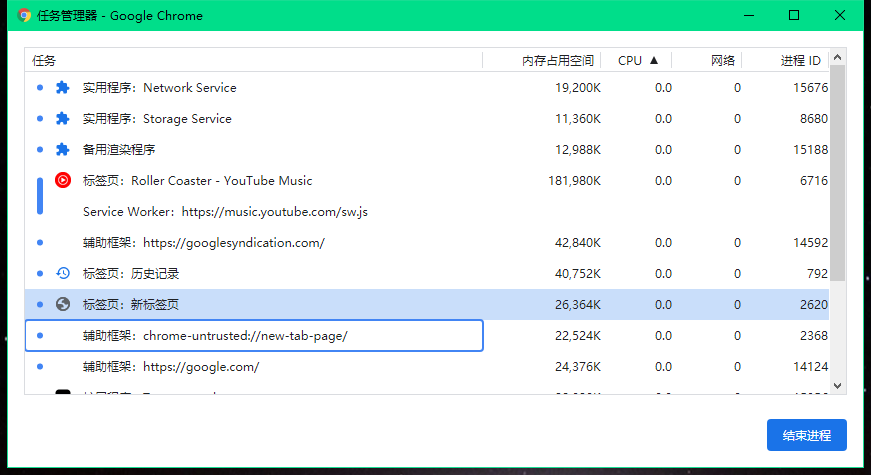871x475 pixels.
Task: Click memory value 12,988K
Action: [x=578, y=149]
